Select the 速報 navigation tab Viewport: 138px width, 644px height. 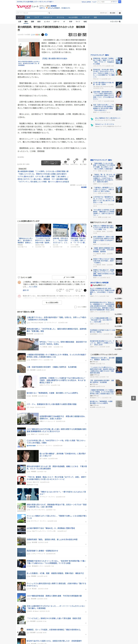point(28,17)
